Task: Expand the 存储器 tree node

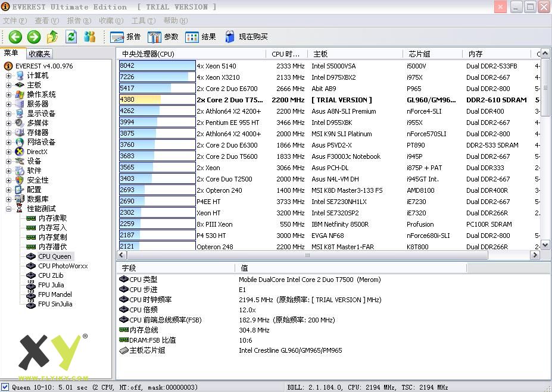Action: click(8, 133)
